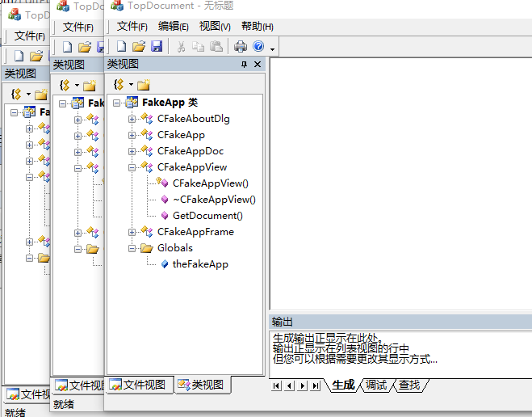Select the CFakeAppView() constructor item
Viewport: 532px width, 417px height.
tap(211, 183)
